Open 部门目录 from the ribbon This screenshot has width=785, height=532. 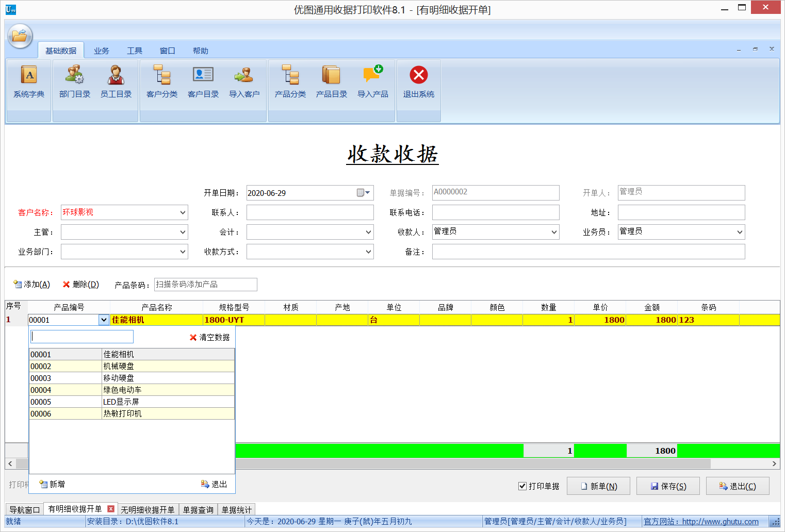coord(74,82)
